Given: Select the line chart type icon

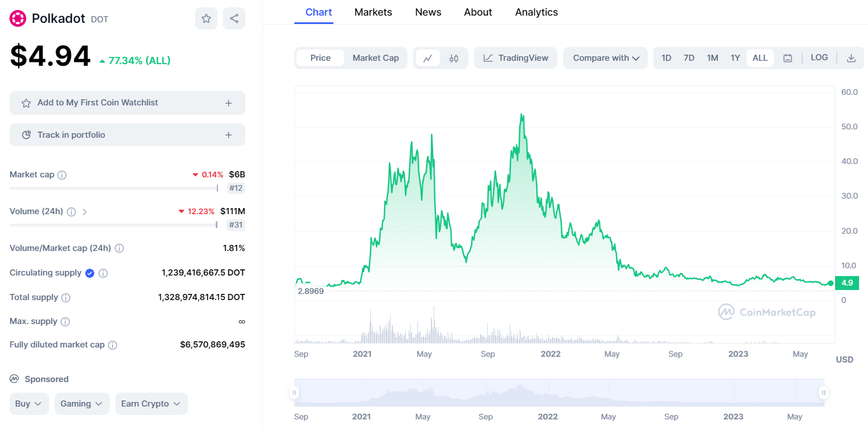Looking at the screenshot, I should tap(428, 58).
